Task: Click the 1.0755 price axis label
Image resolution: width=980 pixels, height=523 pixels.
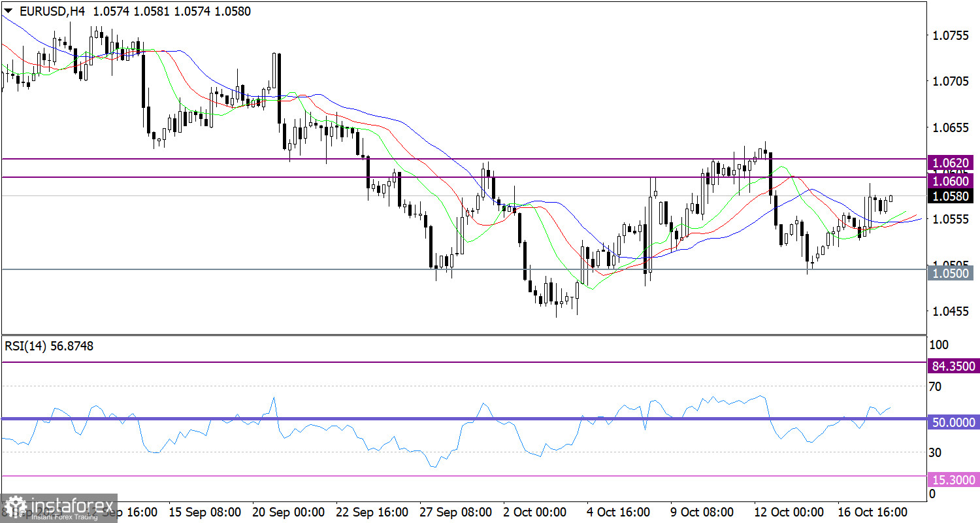Action: click(951, 35)
